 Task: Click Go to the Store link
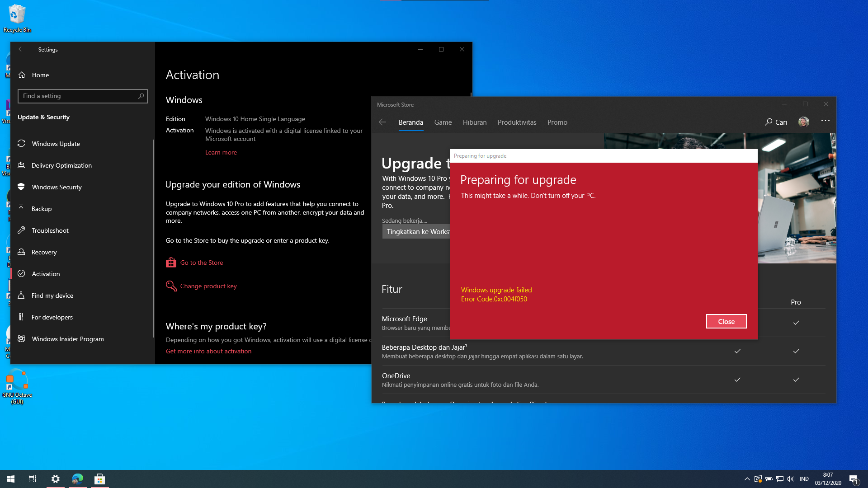[201, 263]
